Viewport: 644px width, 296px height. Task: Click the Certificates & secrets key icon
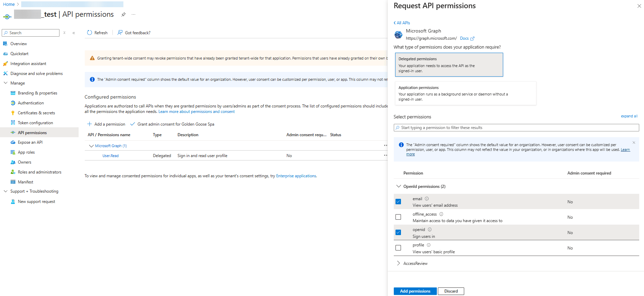[x=13, y=113]
